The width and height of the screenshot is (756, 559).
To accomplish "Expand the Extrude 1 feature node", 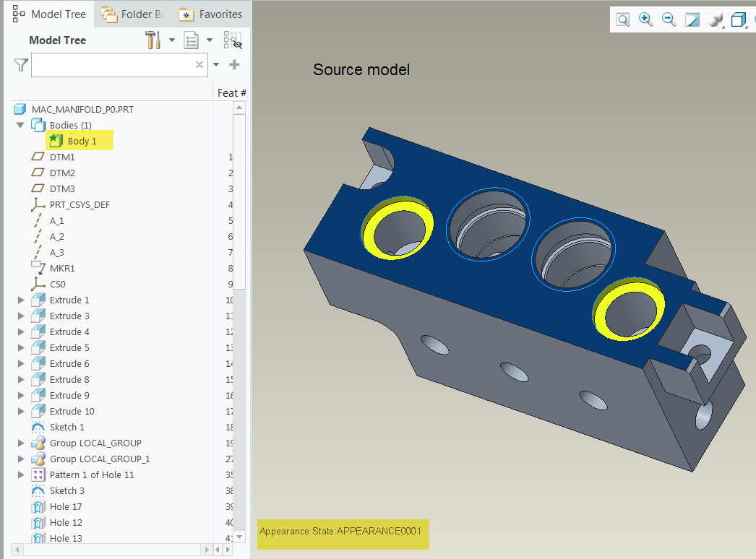I will [20, 300].
